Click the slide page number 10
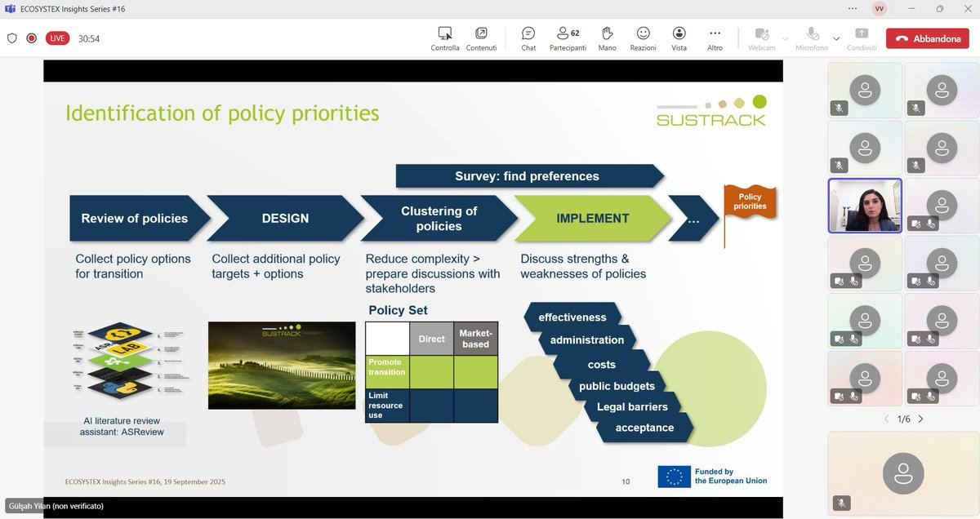The width and height of the screenshot is (980, 519). (626, 481)
